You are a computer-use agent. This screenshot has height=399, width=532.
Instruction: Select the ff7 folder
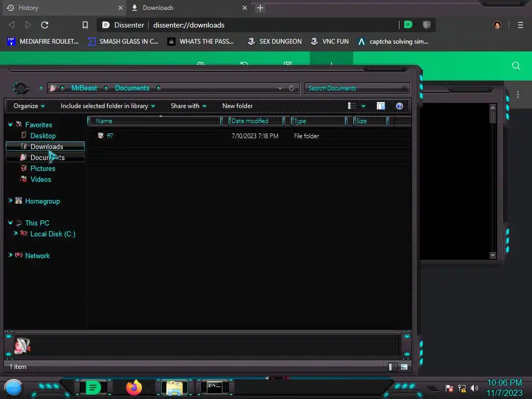pos(110,136)
